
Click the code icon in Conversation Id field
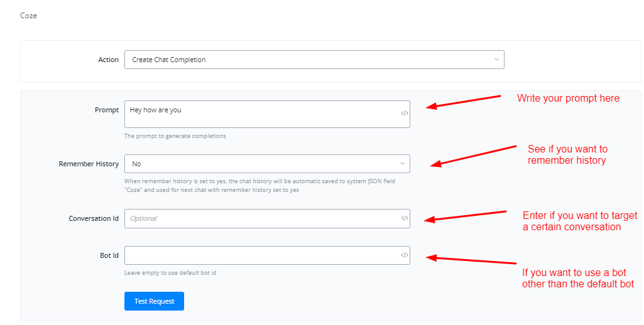pos(405,218)
